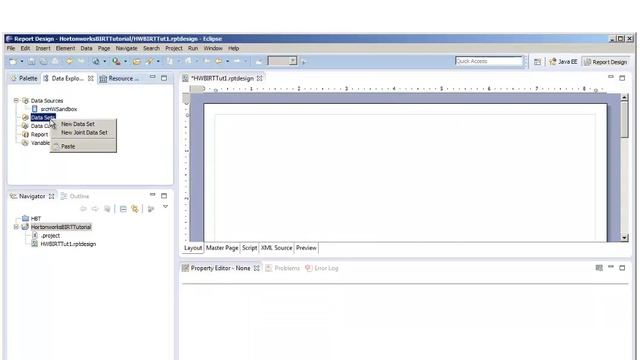Click the Navigator Forward arrow icon

tap(95, 209)
